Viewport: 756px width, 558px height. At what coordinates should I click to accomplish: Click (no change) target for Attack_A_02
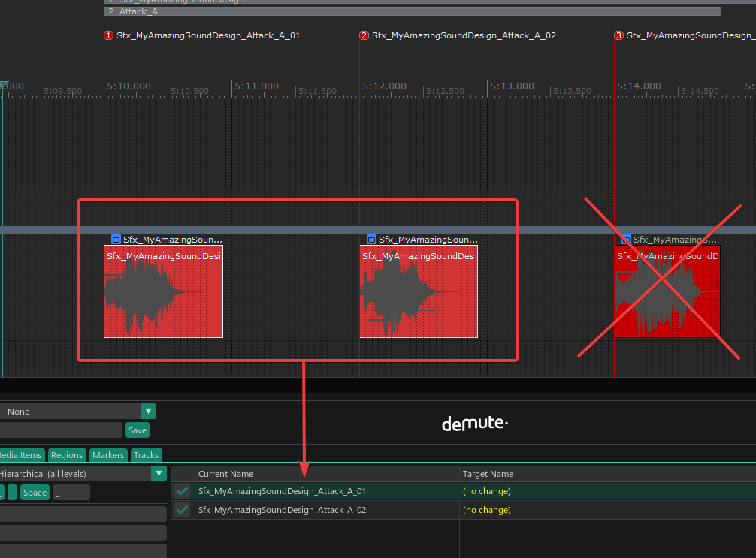486,510
